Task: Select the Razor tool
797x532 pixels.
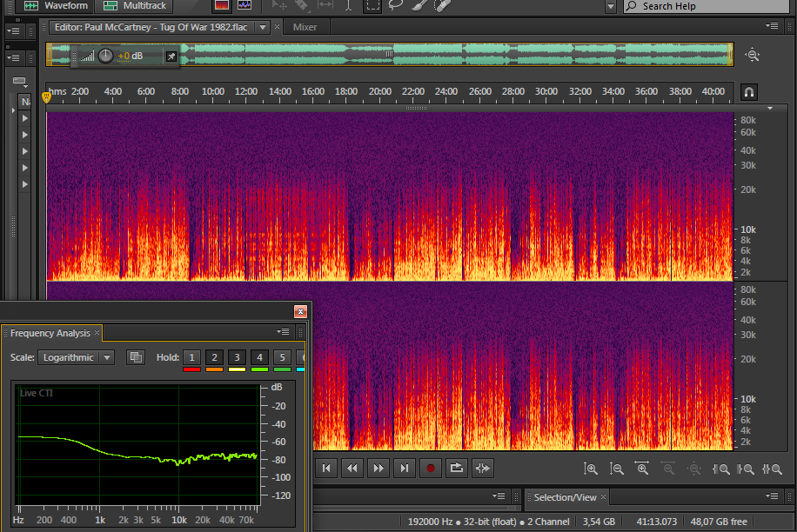Action: (x=301, y=5)
